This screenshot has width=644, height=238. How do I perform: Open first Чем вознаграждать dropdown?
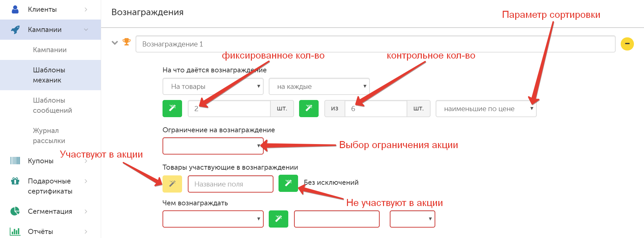213,219
